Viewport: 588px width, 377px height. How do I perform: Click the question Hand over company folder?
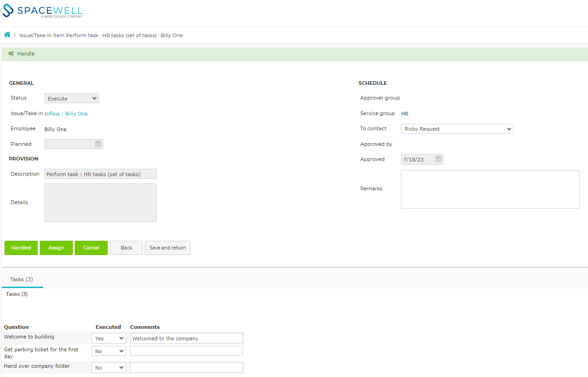[37, 366]
